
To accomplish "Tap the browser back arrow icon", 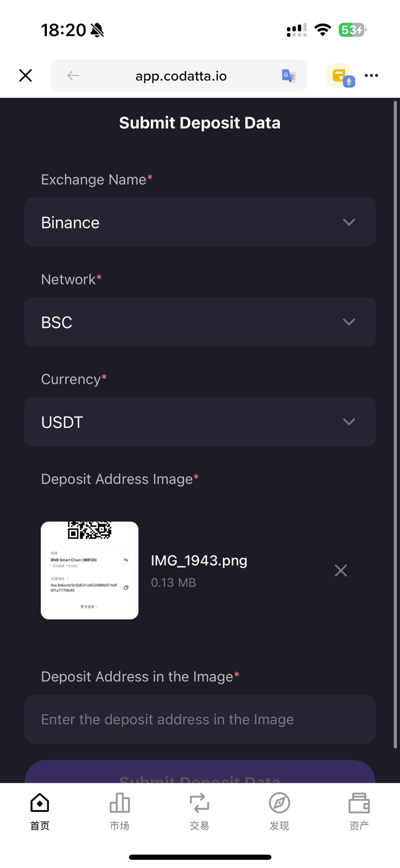I will click(x=73, y=75).
